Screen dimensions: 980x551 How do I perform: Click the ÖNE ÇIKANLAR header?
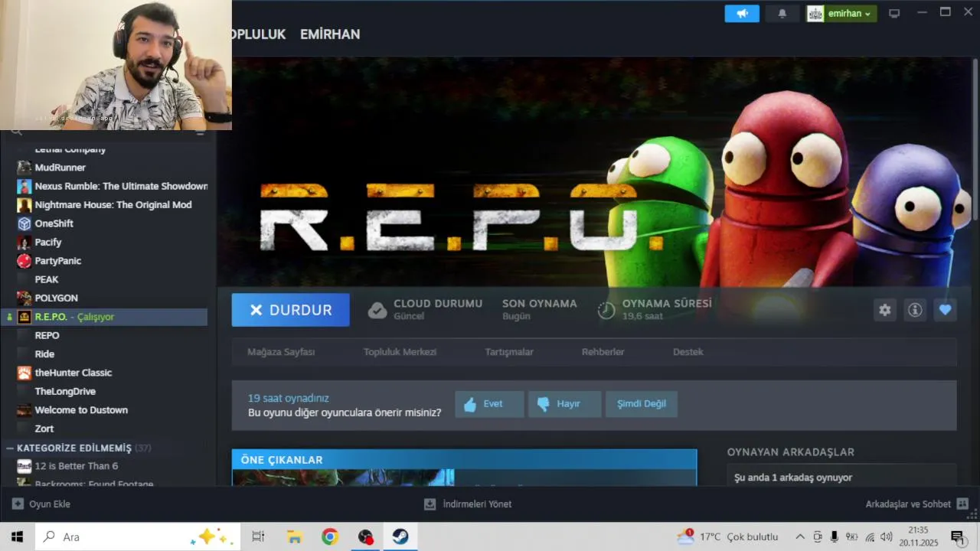tap(464, 460)
